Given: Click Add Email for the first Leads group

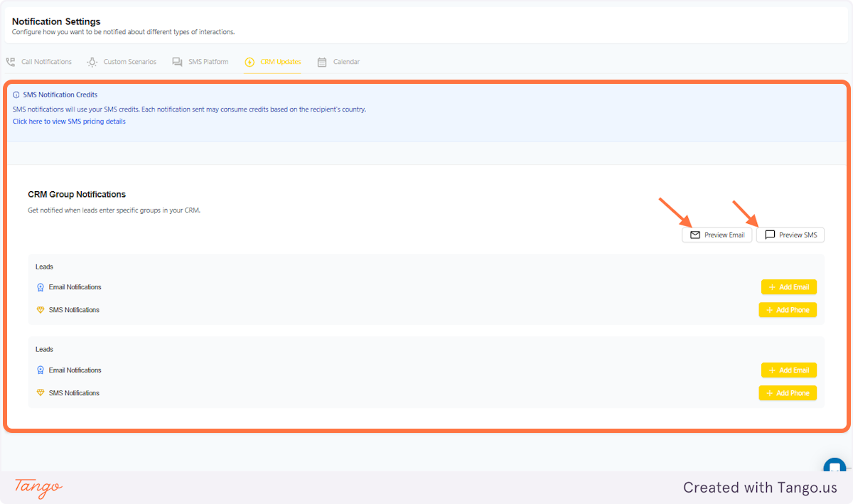Looking at the screenshot, I should 788,286.
